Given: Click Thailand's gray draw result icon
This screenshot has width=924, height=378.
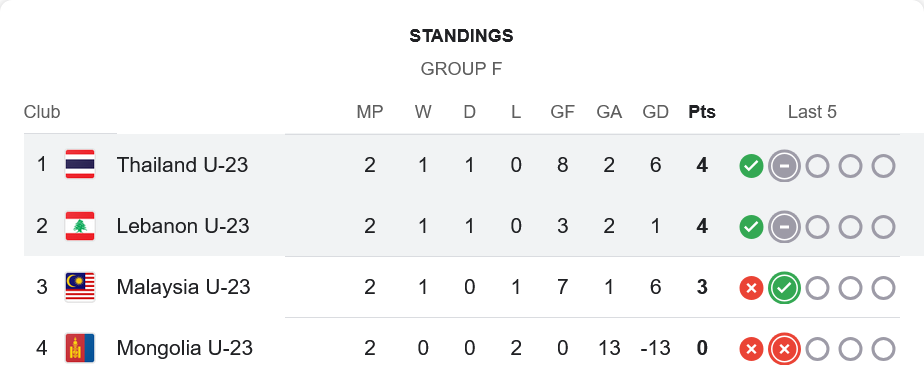Looking at the screenshot, I should click(784, 166).
